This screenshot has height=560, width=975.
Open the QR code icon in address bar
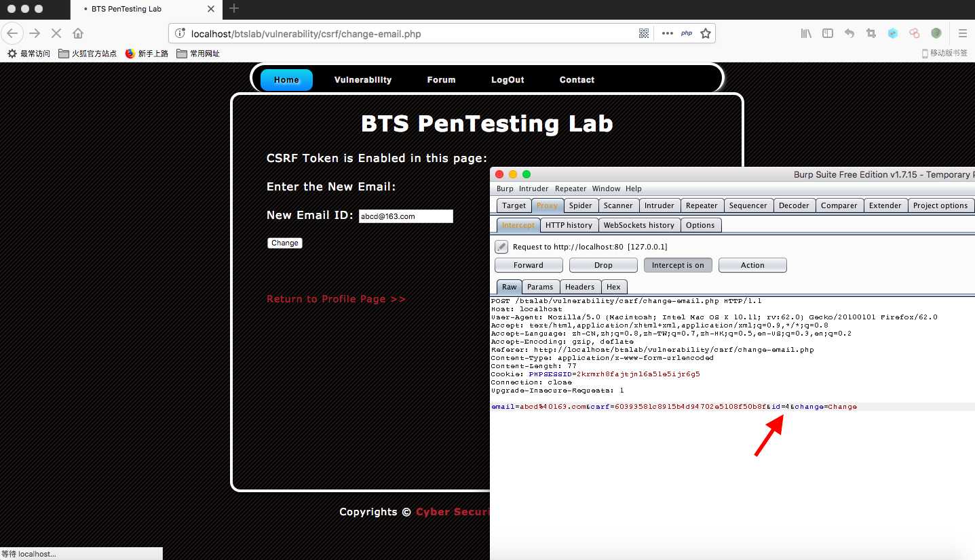pos(644,33)
